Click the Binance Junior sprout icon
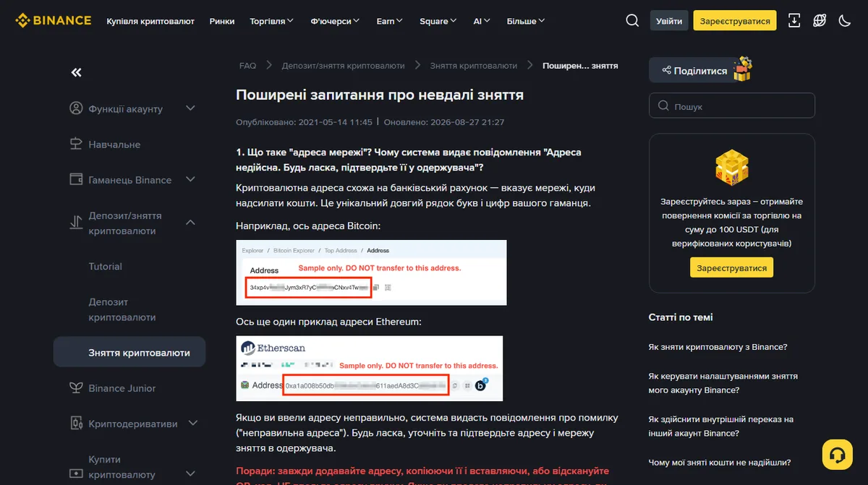Screen dimensions: 868x485 76,388
